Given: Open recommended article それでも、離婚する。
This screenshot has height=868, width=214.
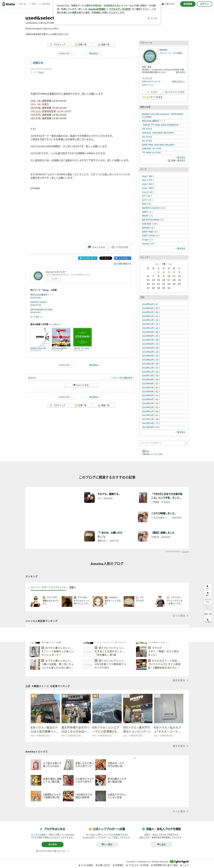Looking at the screenshot, I should (x=108, y=494).
